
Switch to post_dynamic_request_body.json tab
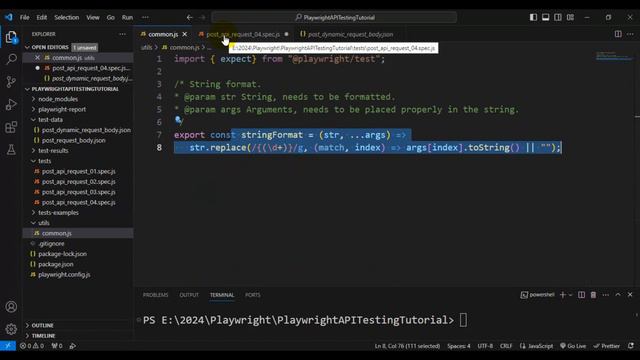point(350,34)
